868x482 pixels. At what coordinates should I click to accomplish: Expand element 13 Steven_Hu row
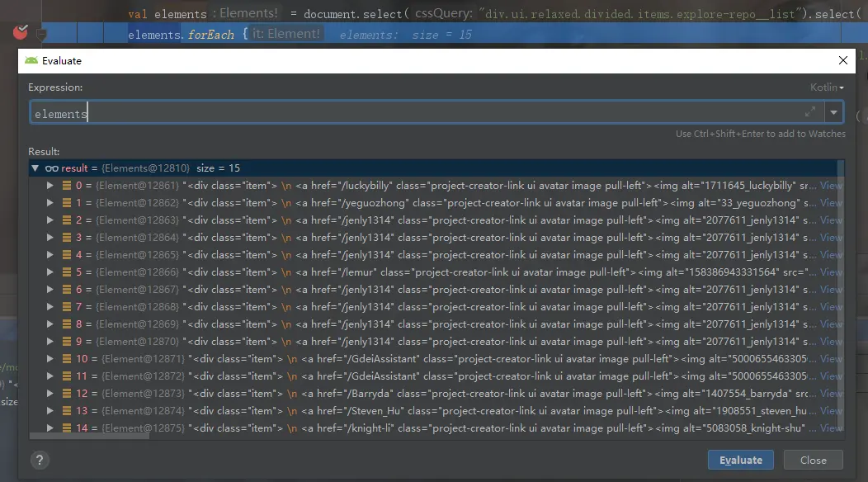point(50,410)
